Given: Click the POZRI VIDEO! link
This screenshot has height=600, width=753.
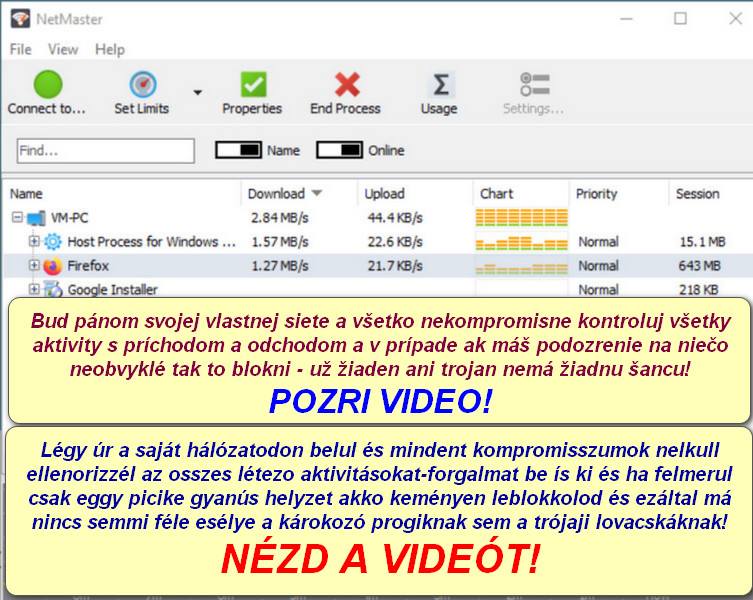Looking at the screenshot, I should 381,401.
